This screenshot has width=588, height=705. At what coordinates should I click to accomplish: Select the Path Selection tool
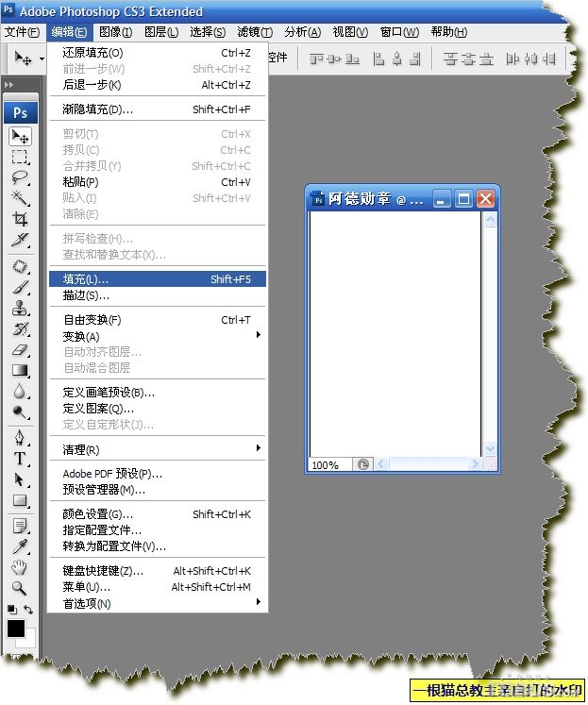pos(20,479)
